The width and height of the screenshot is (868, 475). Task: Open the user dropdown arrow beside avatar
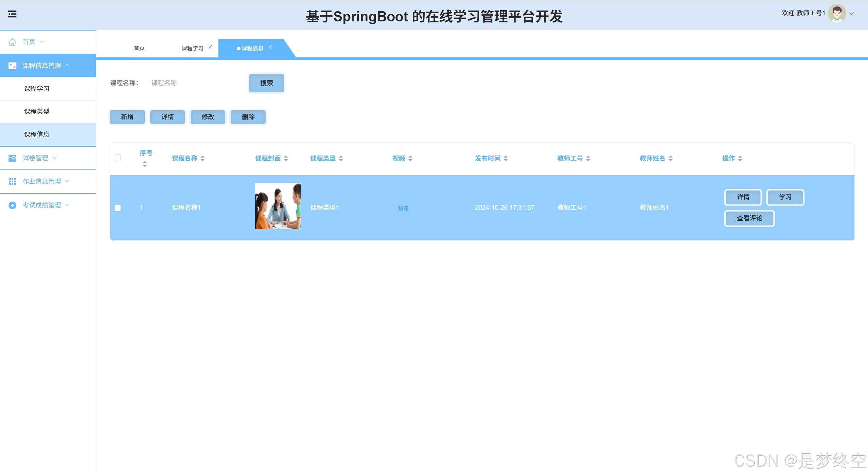click(x=852, y=14)
